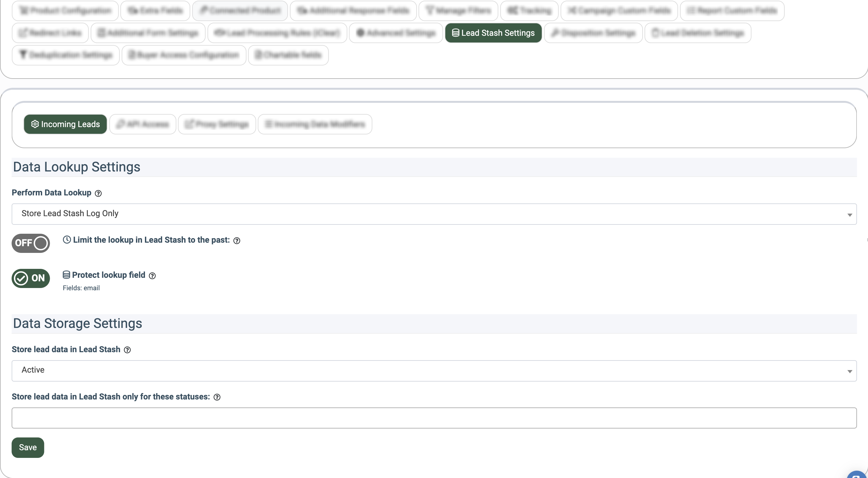The width and height of the screenshot is (868, 478).
Task: View help for Store lead data in Lead Stash
Action: [x=127, y=350]
